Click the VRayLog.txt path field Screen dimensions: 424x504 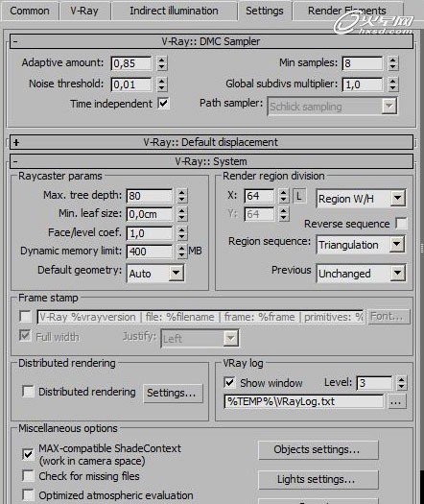(x=304, y=401)
